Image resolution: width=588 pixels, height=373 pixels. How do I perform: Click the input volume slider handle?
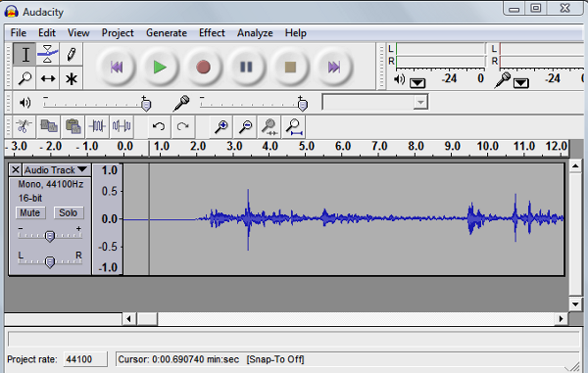coord(302,105)
